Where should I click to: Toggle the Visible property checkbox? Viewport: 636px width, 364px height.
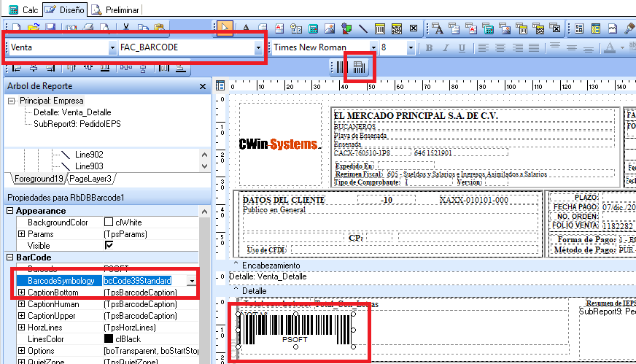[109, 246]
